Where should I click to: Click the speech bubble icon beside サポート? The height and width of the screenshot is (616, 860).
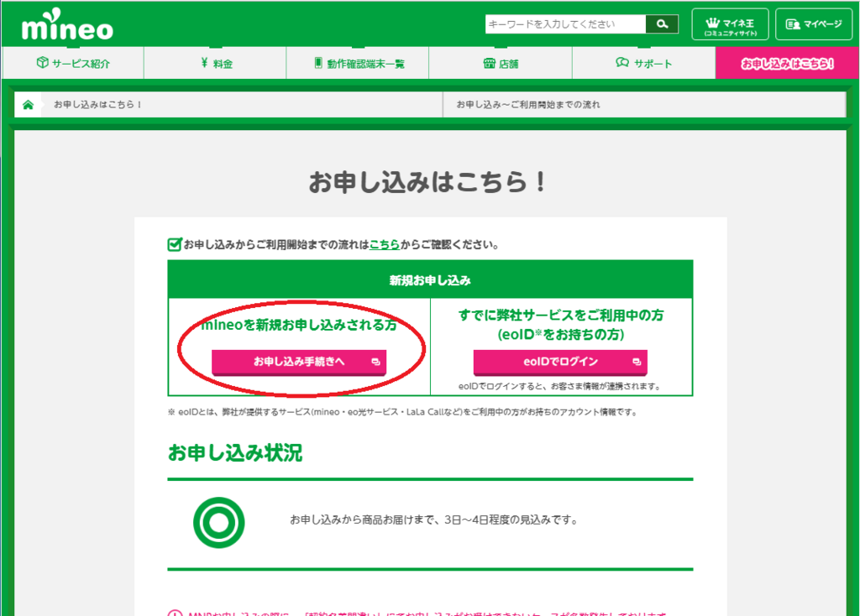(x=622, y=62)
